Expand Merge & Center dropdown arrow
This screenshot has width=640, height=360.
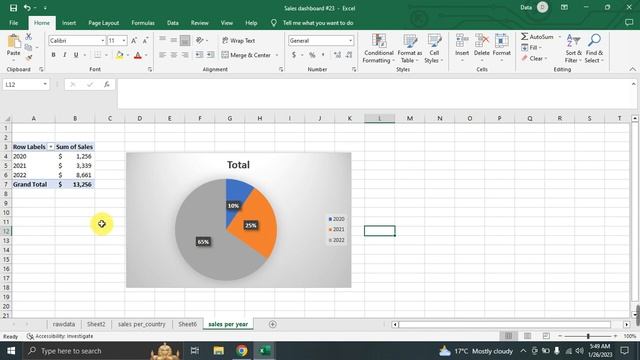277,55
